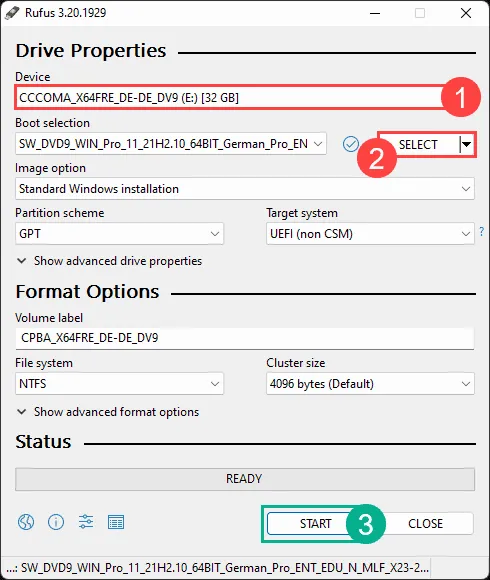Image resolution: width=490 pixels, height=580 pixels.
Task: Open the Cluster size dropdown
Action: [x=370, y=384]
